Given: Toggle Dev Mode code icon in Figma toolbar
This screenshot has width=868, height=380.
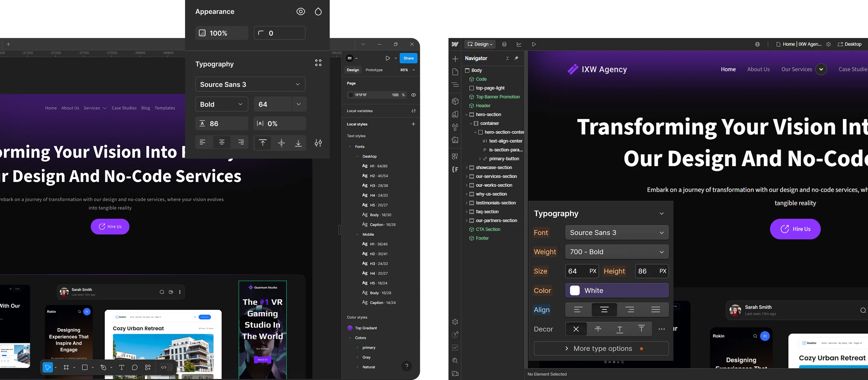Looking at the screenshot, I should click(x=164, y=368).
